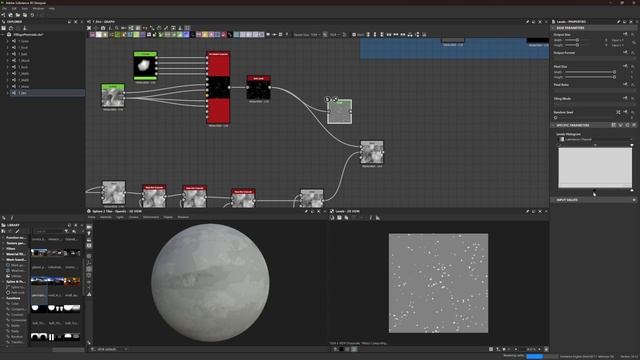
Task: Click the white uniform color node icon in palette
Action: point(99,35)
